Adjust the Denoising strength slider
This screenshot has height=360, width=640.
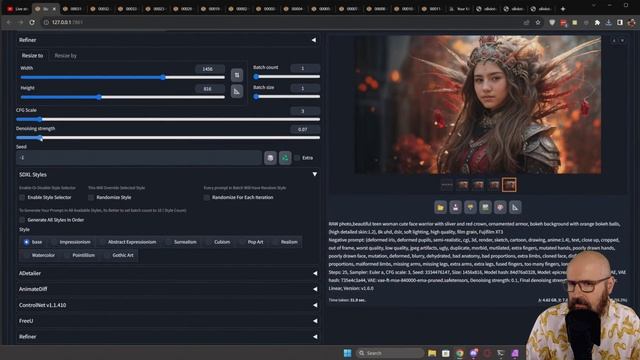click(x=168, y=138)
